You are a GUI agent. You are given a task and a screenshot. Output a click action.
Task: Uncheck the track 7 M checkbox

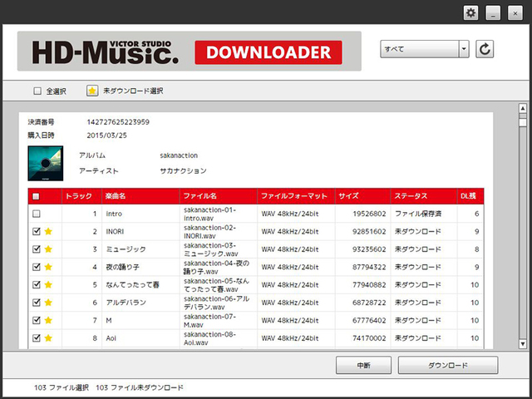pyautogui.click(x=37, y=320)
